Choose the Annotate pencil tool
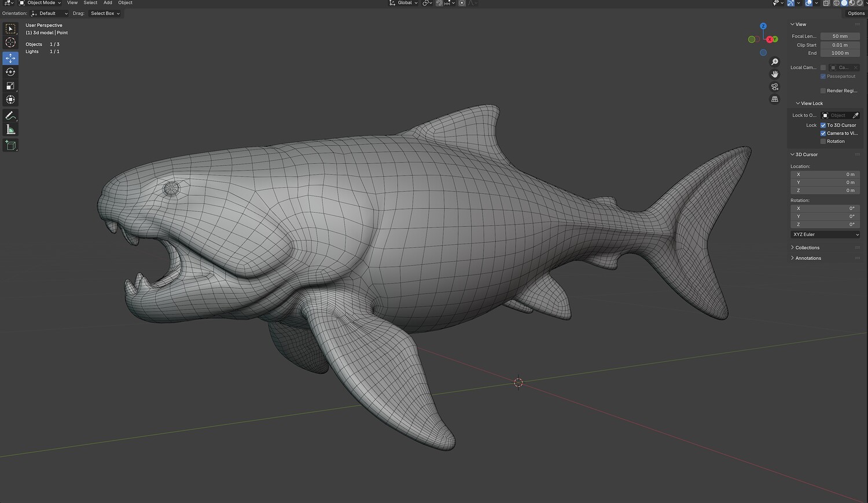This screenshot has width=868, height=503. 10,116
